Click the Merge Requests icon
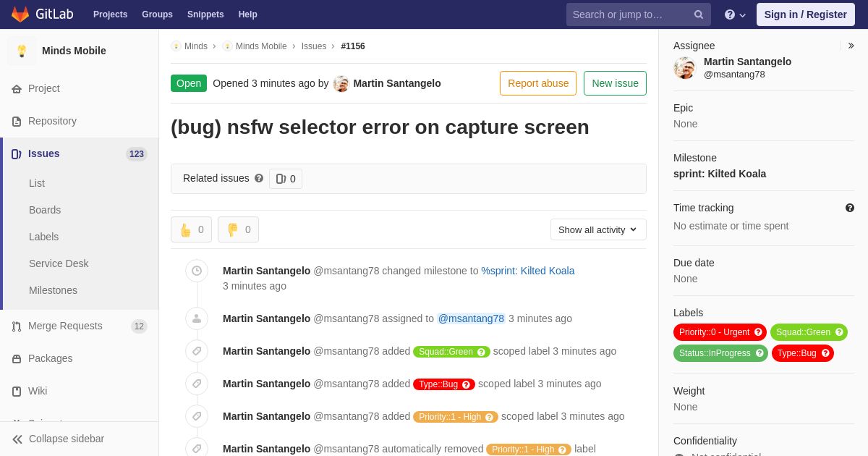Viewport: 868px width, 456px height. coord(17,326)
